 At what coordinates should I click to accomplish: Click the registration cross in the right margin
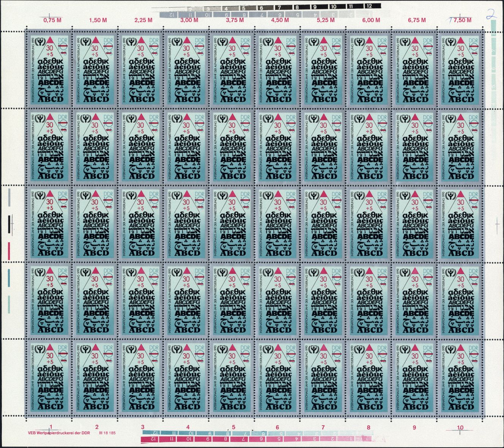[498, 225]
